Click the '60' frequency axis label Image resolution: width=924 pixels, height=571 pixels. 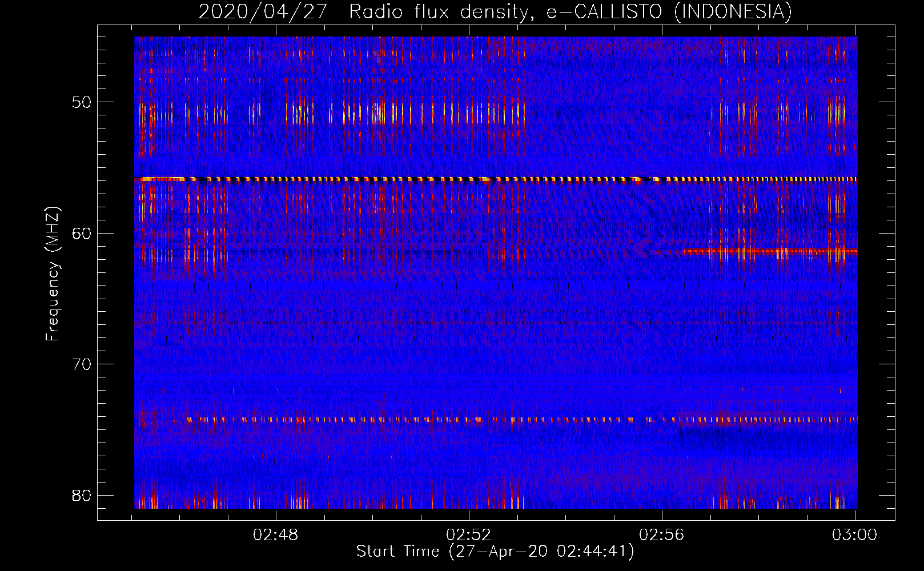82,234
